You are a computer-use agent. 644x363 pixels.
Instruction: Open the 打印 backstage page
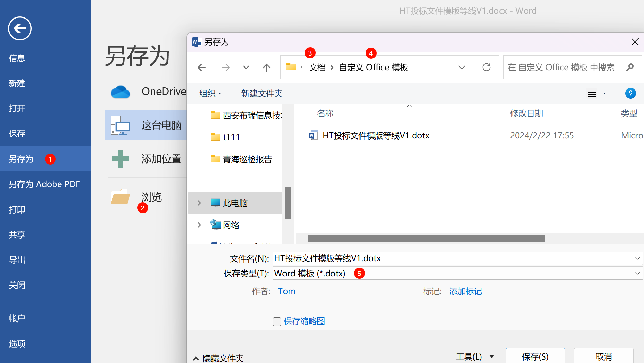(x=17, y=209)
